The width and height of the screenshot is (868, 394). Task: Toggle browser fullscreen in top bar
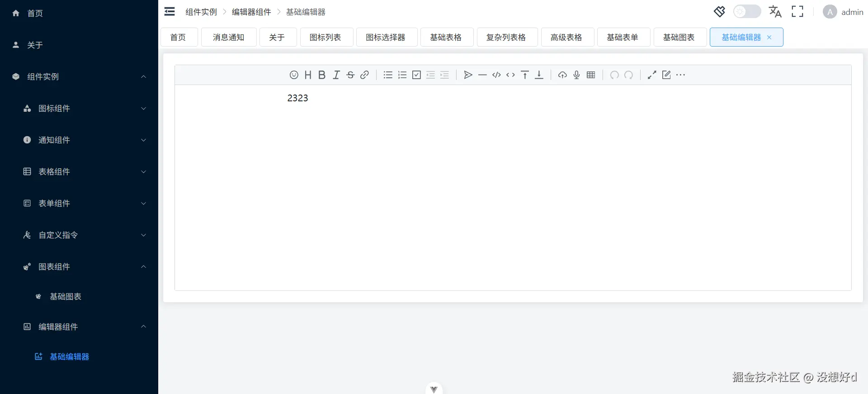(797, 12)
